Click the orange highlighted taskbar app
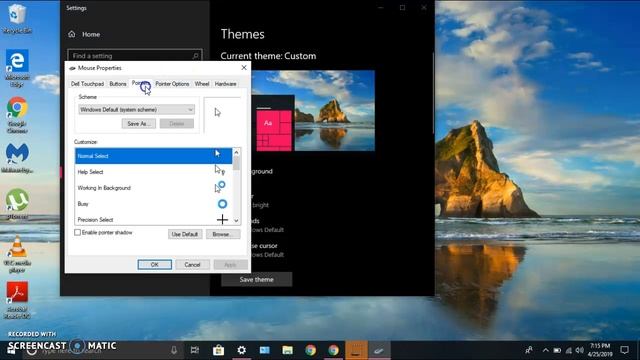The image size is (640, 360). 356,350
